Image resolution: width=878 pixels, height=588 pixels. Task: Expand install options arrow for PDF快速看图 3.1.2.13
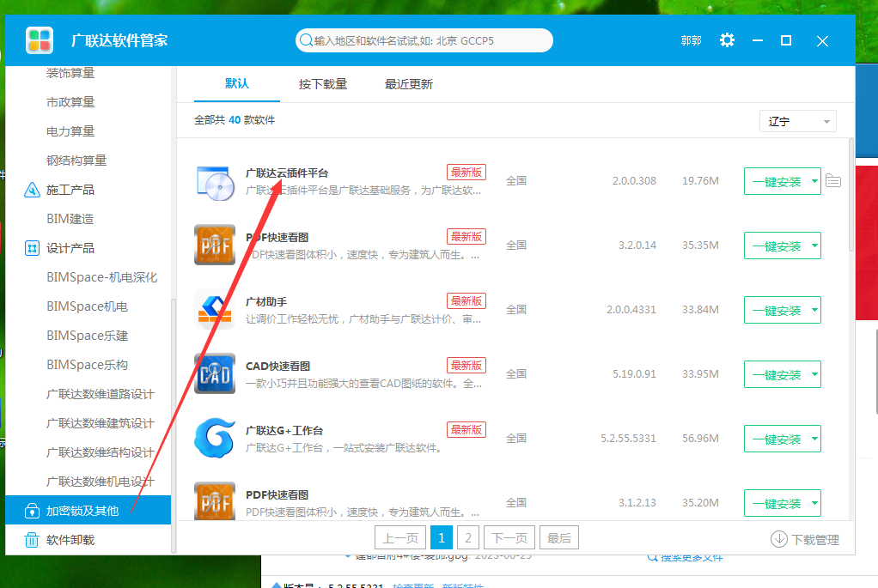pos(814,503)
